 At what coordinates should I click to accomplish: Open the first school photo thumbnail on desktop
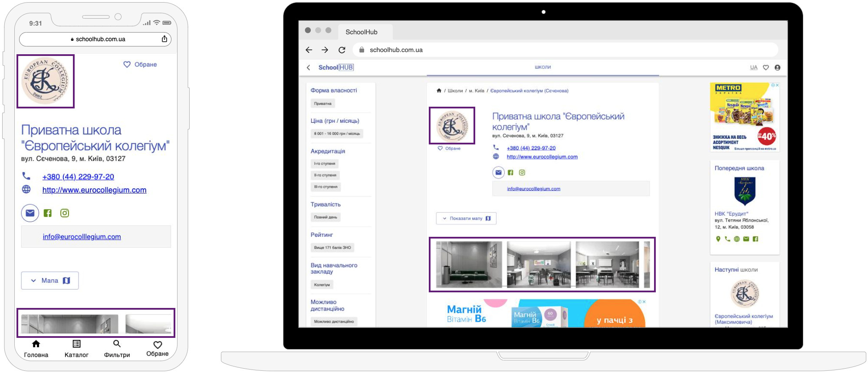(x=469, y=265)
